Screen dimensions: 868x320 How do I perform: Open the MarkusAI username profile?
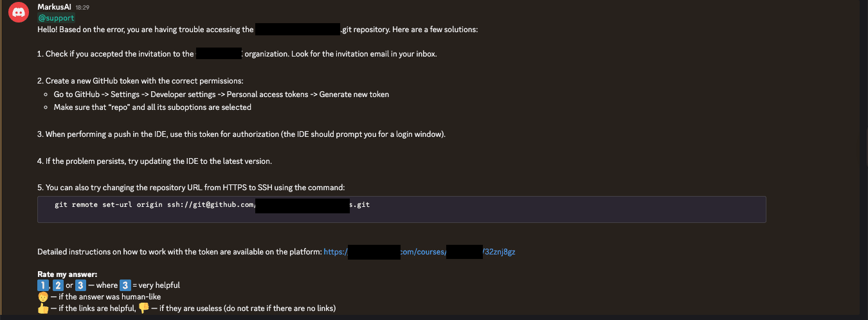click(54, 6)
